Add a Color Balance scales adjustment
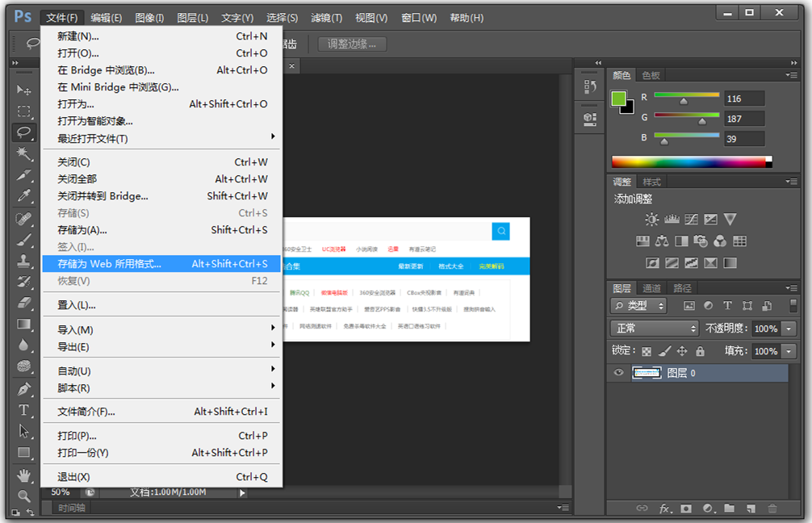The image size is (812, 523). point(662,241)
